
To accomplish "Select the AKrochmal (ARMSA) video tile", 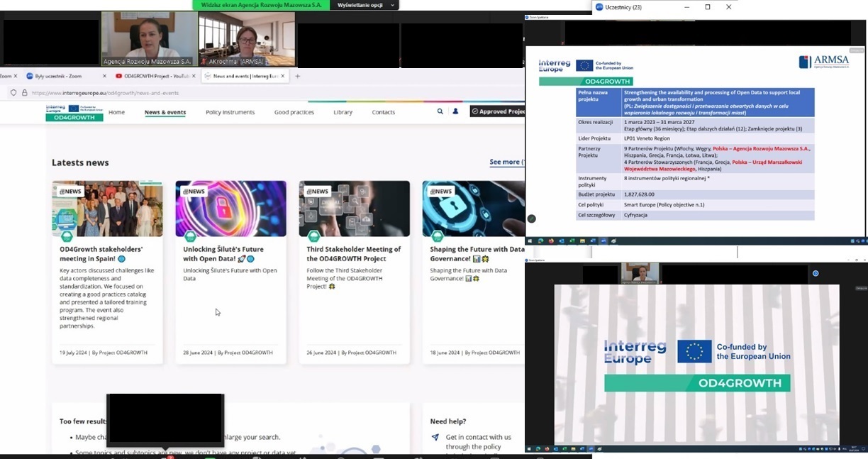I will point(247,39).
